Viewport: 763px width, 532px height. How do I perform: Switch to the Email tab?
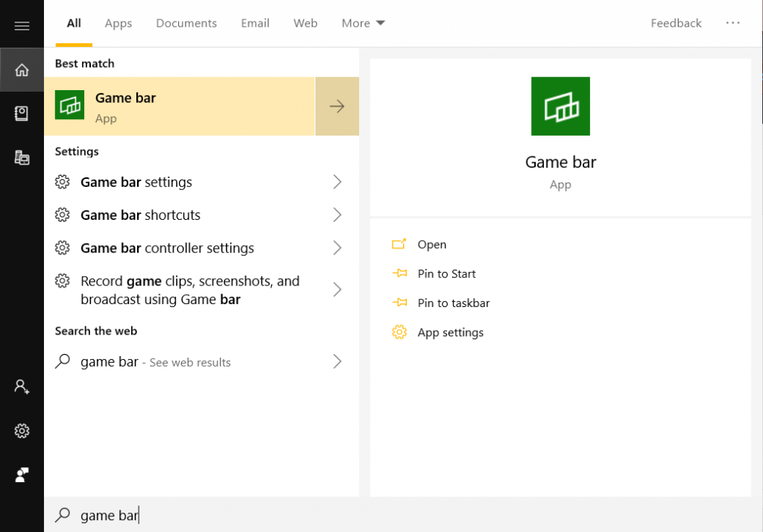255,23
